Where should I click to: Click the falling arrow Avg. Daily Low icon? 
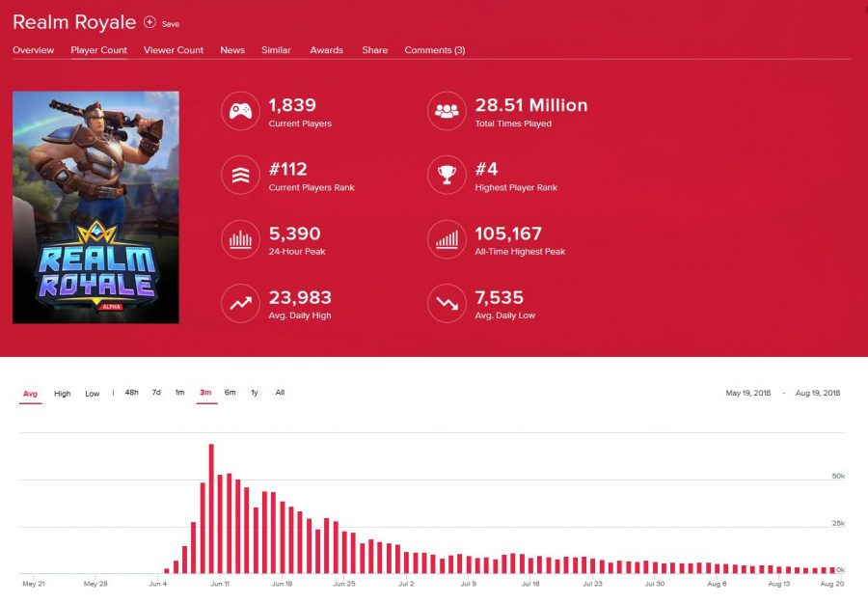click(x=447, y=303)
